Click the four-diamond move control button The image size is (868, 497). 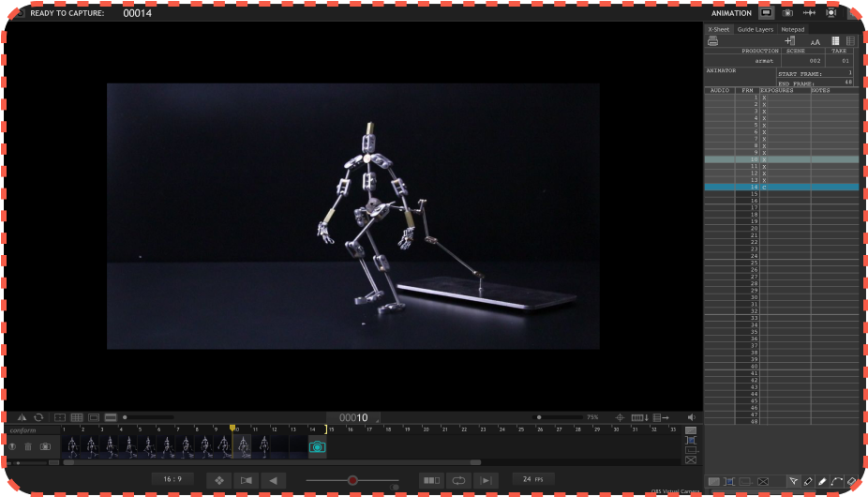[x=219, y=480]
